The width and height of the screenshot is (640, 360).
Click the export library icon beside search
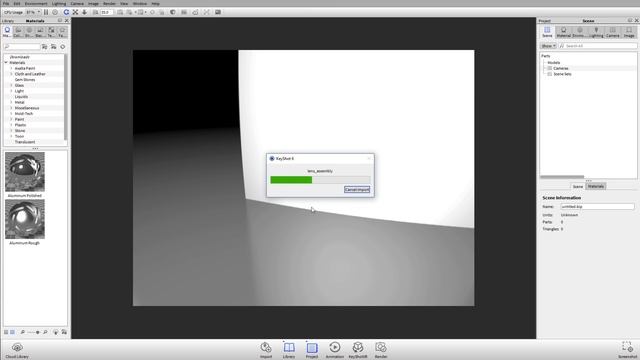tap(53, 47)
